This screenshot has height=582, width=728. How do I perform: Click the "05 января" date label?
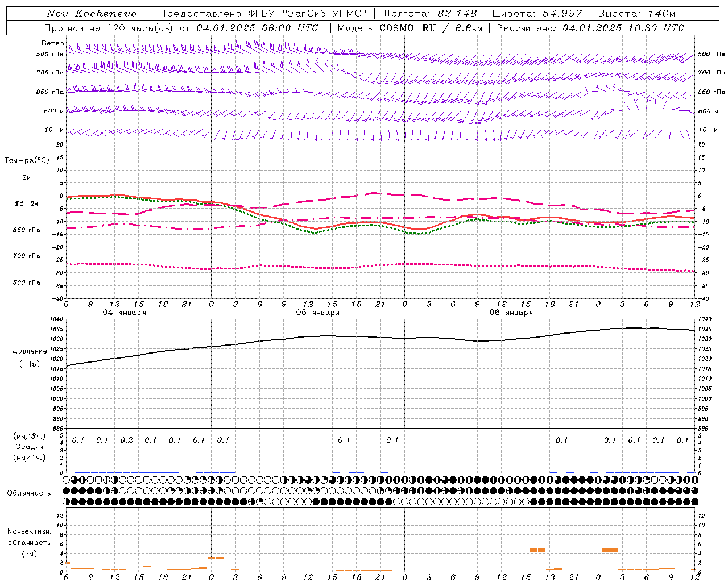coord(317,313)
